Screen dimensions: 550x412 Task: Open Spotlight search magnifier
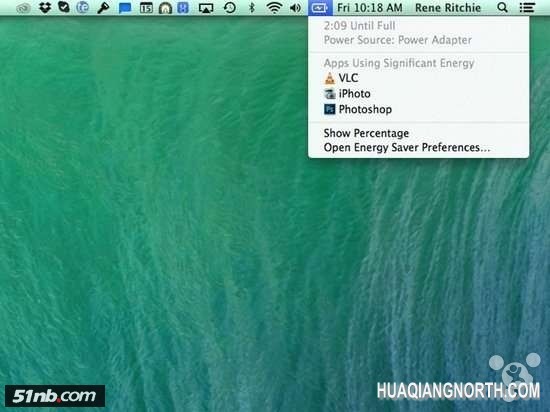click(x=502, y=7)
